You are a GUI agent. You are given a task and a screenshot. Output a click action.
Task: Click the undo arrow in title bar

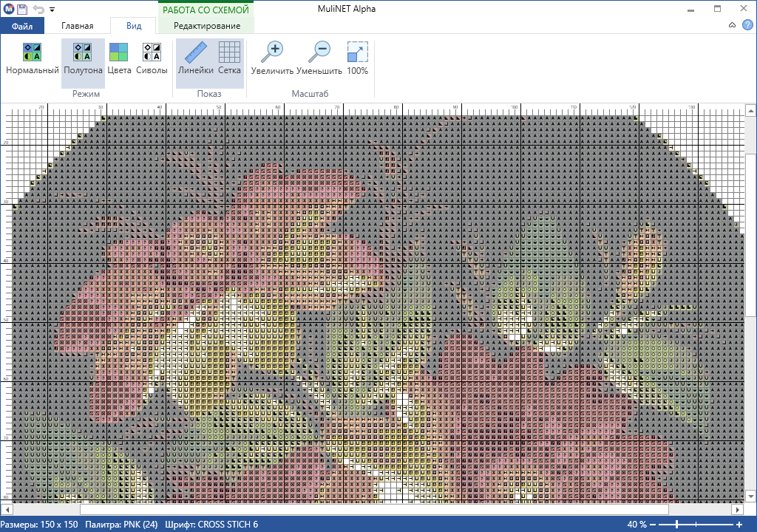point(38,9)
